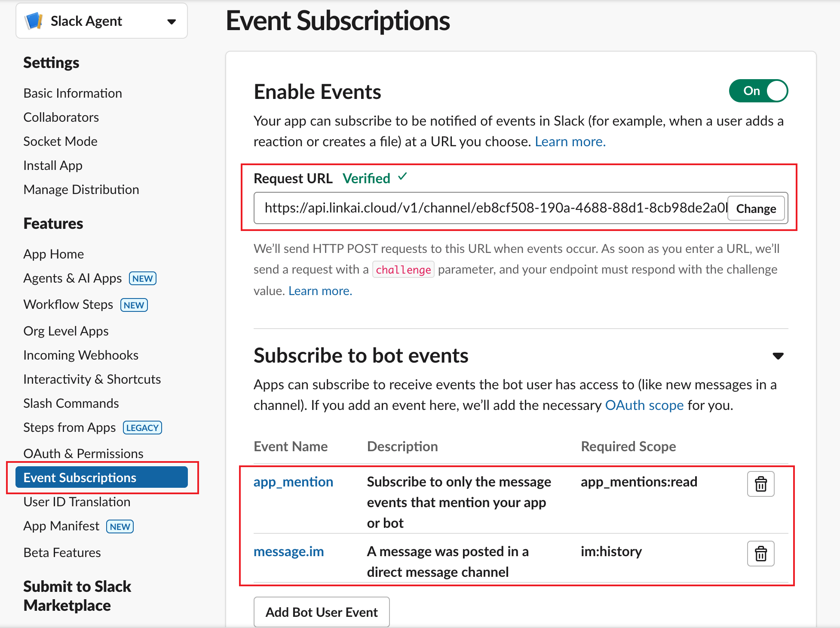Navigate to Install App
This screenshot has height=628, width=840.
click(53, 166)
